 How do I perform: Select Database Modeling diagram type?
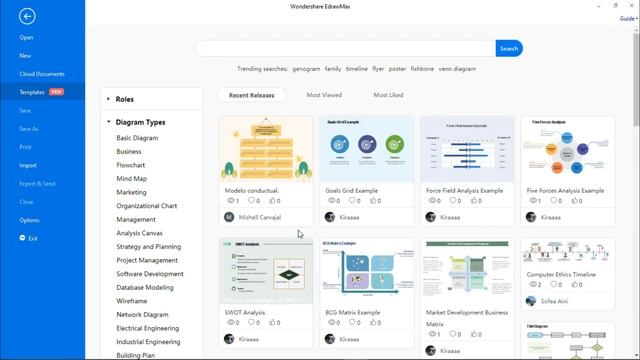tap(144, 288)
